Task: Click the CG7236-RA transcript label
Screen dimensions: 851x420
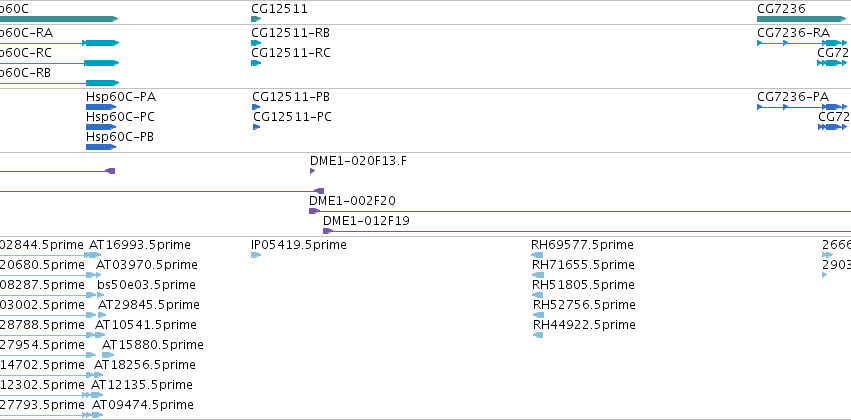Action: click(793, 33)
